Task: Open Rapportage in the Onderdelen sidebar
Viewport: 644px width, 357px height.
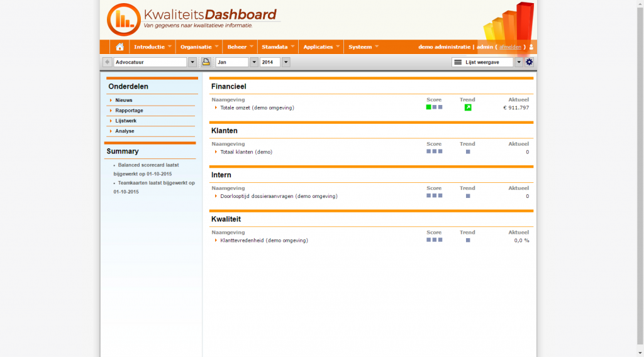Action: 129,111
